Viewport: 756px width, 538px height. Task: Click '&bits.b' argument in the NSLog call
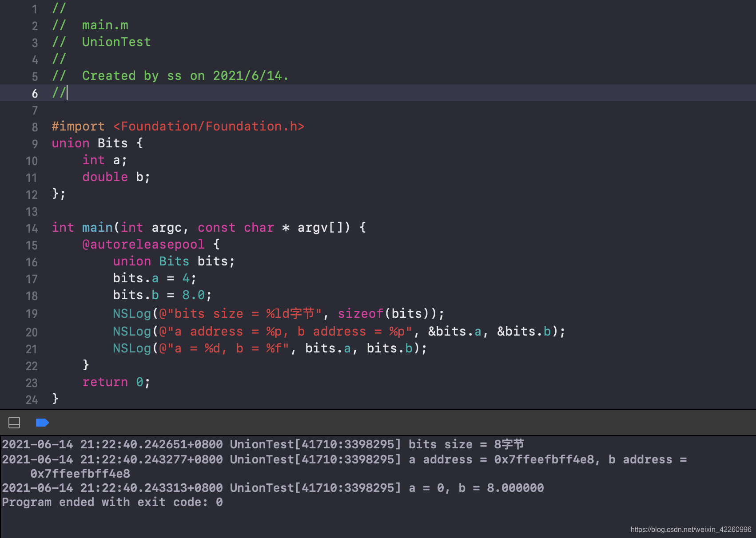(524, 332)
